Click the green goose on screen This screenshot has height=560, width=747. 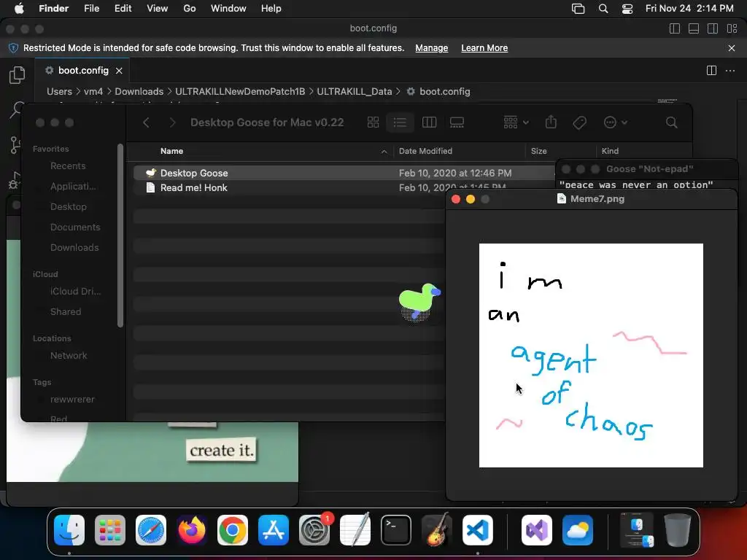[419, 302]
